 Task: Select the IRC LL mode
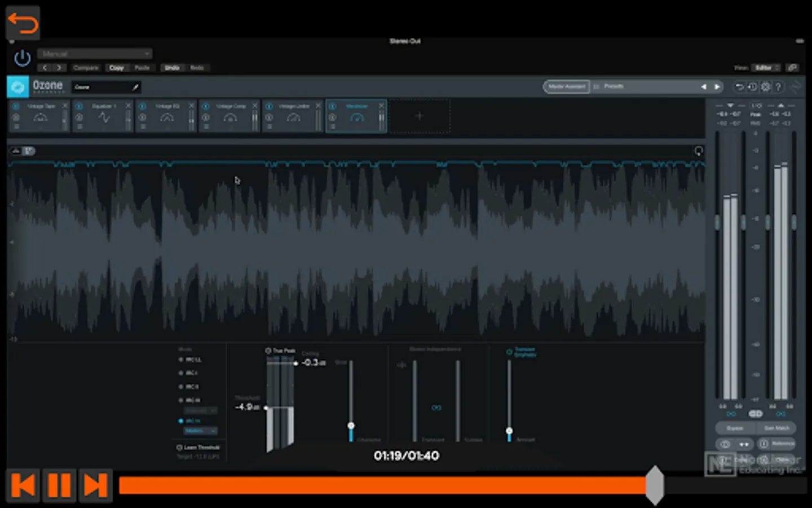(190, 360)
